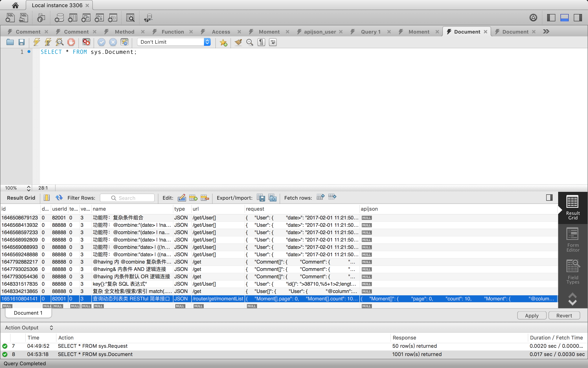Image resolution: width=588 pixels, height=368 pixels.
Task: Run Explain plan on query
Action: click(59, 42)
